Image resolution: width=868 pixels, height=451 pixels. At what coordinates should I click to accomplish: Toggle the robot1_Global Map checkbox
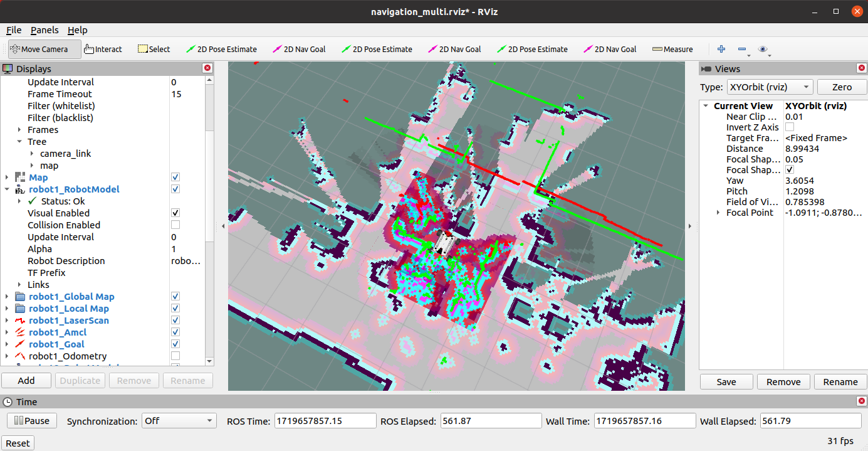click(x=175, y=297)
